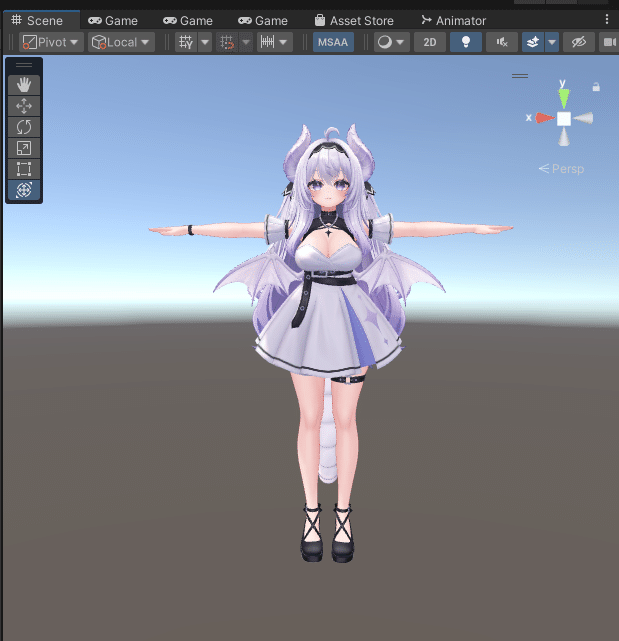Screen dimensions: 619x641
Task: Click the orientation gizmo overlay handle
Action: (x=520, y=76)
